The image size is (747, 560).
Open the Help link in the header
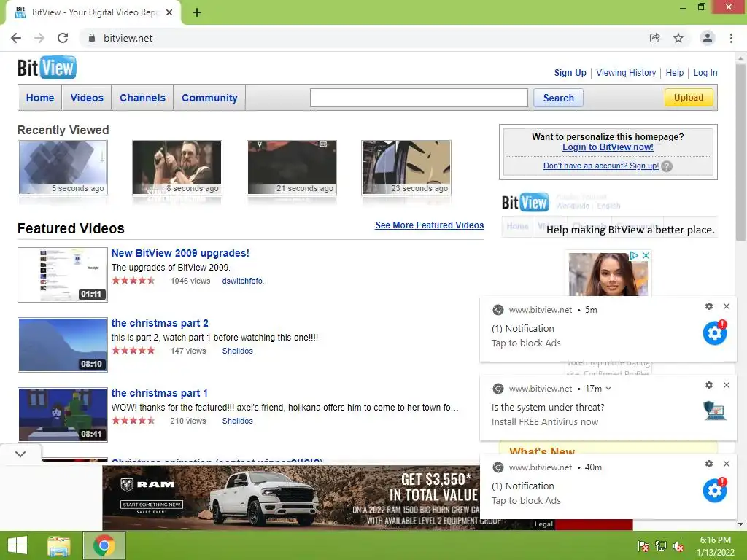pos(675,73)
